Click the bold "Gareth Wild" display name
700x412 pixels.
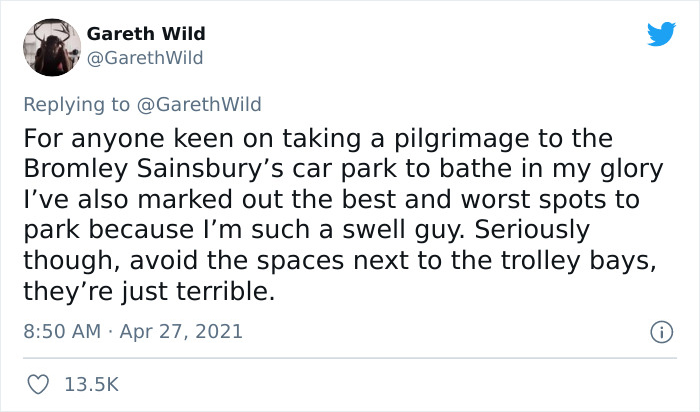pyautogui.click(x=146, y=35)
